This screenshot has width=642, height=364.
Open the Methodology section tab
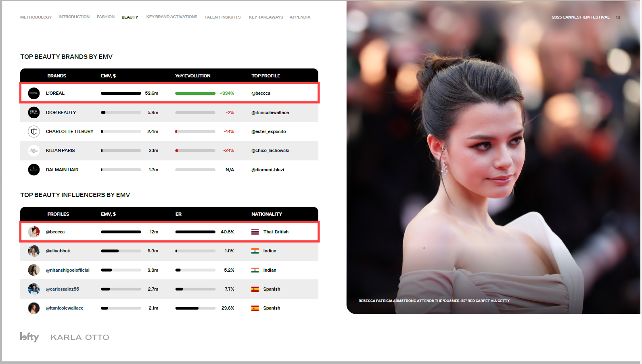[36, 17]
